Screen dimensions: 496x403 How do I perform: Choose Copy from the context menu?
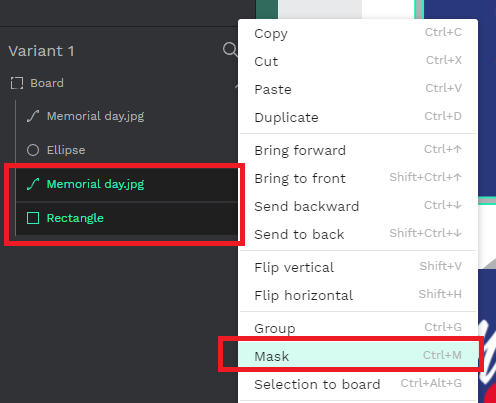click(x=358, y=33)
